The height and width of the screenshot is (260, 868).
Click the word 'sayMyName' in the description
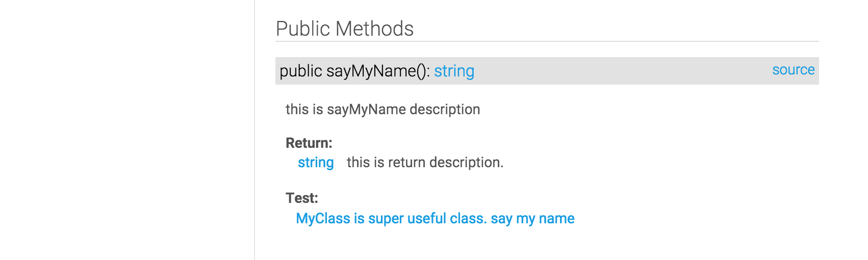(x=366, y=110)
